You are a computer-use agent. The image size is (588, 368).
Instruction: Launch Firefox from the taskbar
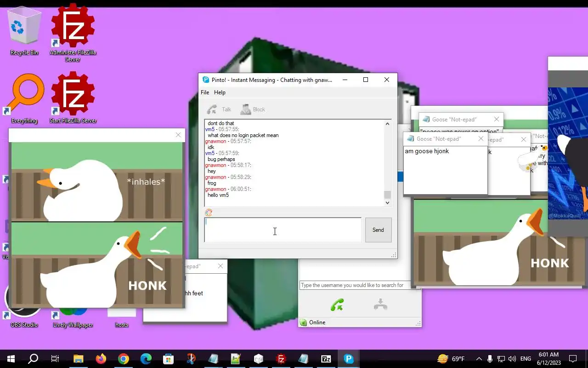[101, 359]
